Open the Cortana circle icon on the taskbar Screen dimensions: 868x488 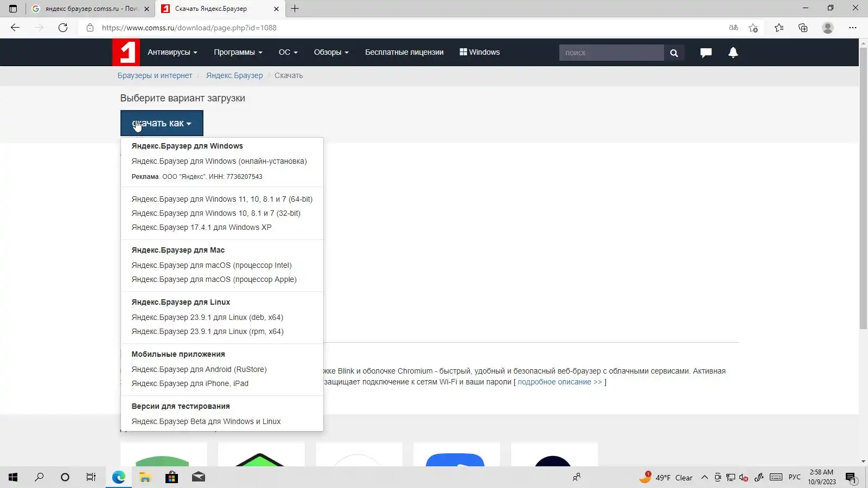[65, 477]
